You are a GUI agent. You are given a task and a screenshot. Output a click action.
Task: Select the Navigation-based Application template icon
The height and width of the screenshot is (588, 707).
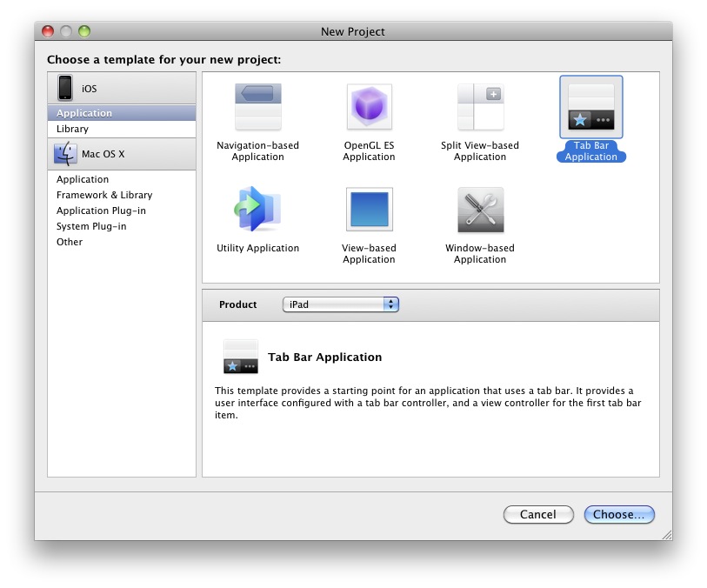(258, 107)
